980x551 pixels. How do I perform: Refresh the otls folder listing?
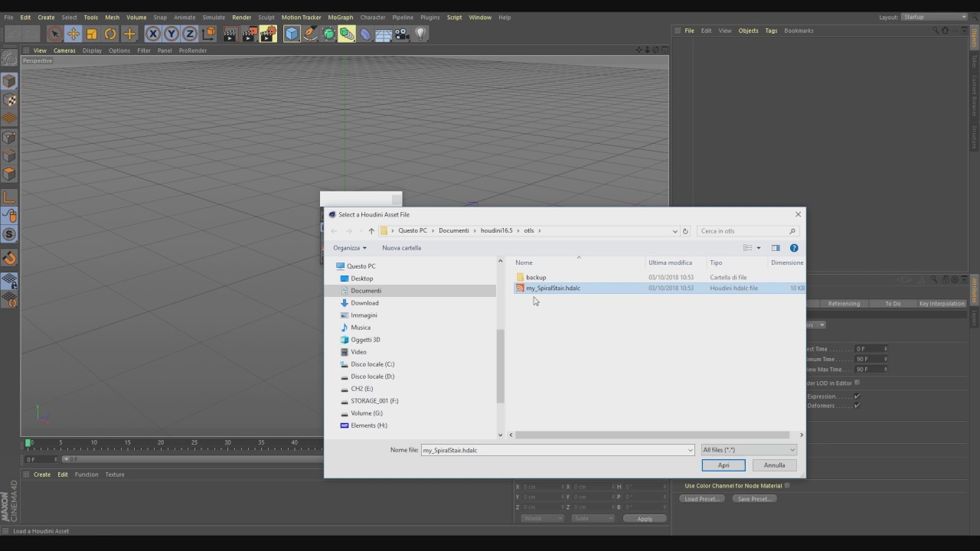point(685,231)
